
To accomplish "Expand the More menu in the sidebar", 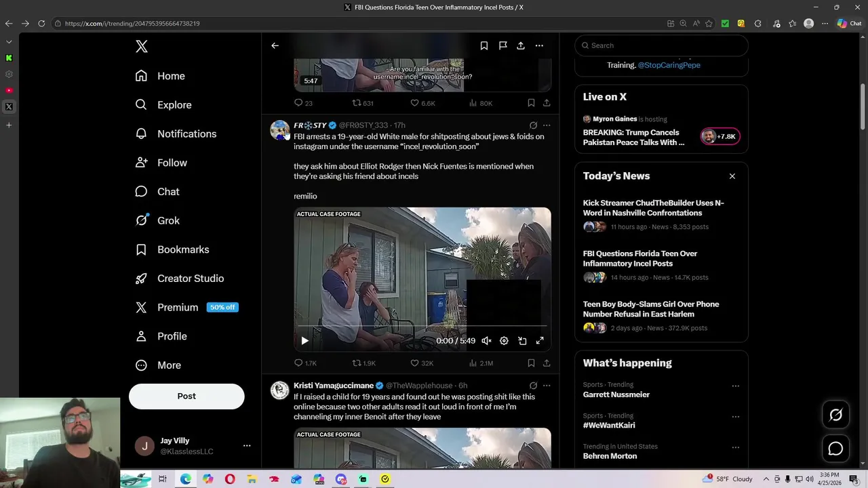I will tap(159, 365).
